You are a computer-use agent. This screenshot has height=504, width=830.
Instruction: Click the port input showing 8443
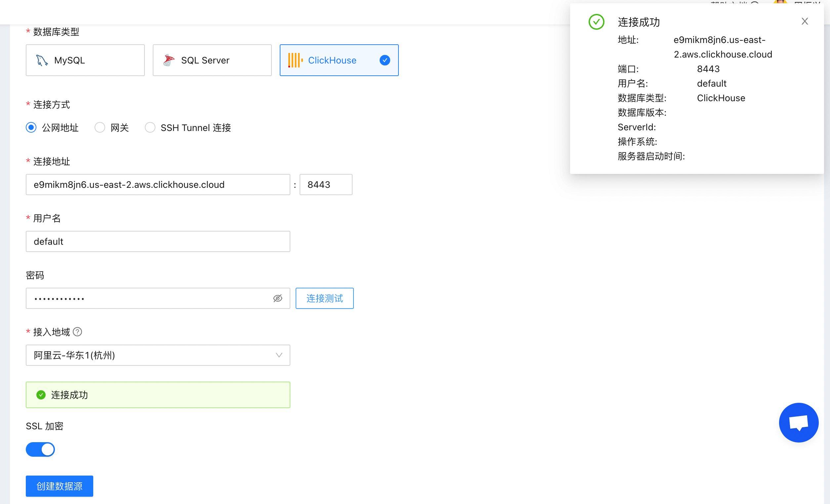click(x=325, y=184)
